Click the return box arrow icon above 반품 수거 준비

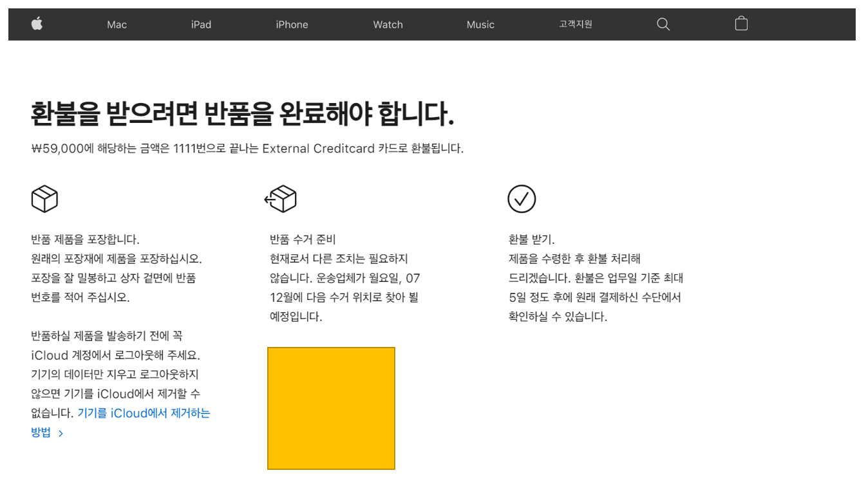pyautogui.click(x=281, y=199)
